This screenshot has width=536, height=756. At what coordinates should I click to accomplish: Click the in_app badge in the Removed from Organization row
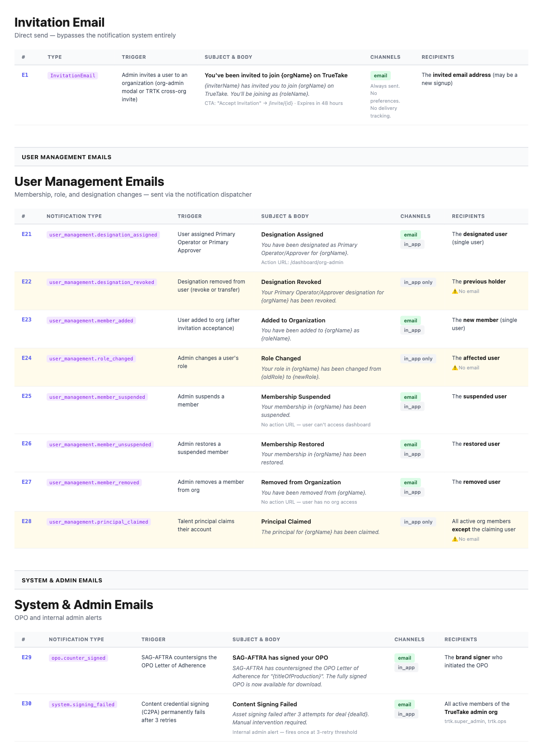[x=413, y=492]
